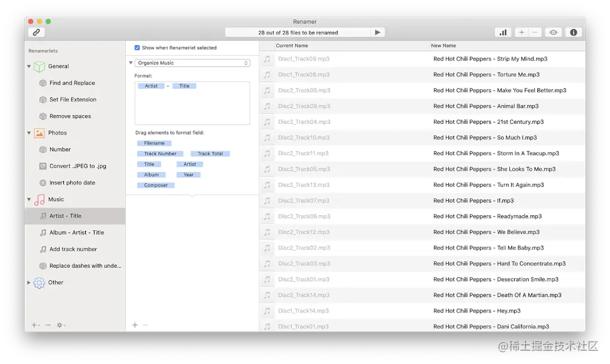Select Album - Artist - Title renamerlet
The image size is (610, 364).
[x=76, y=232]
